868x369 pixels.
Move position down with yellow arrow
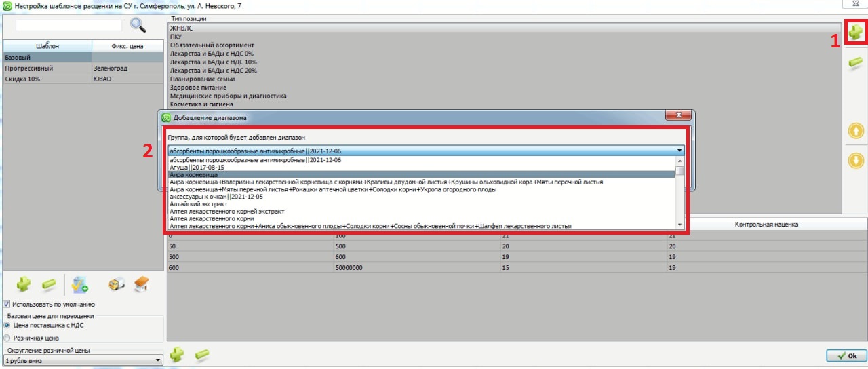[856, 161]
